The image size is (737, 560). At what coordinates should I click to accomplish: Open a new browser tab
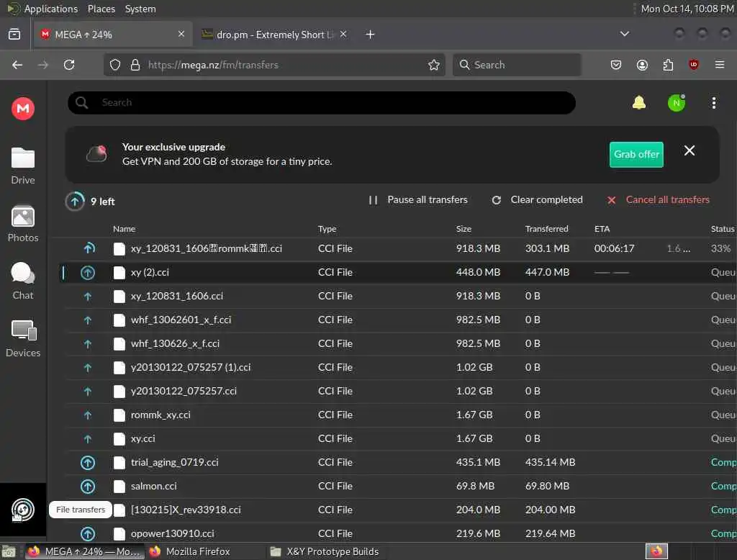(x=370, y=35)
